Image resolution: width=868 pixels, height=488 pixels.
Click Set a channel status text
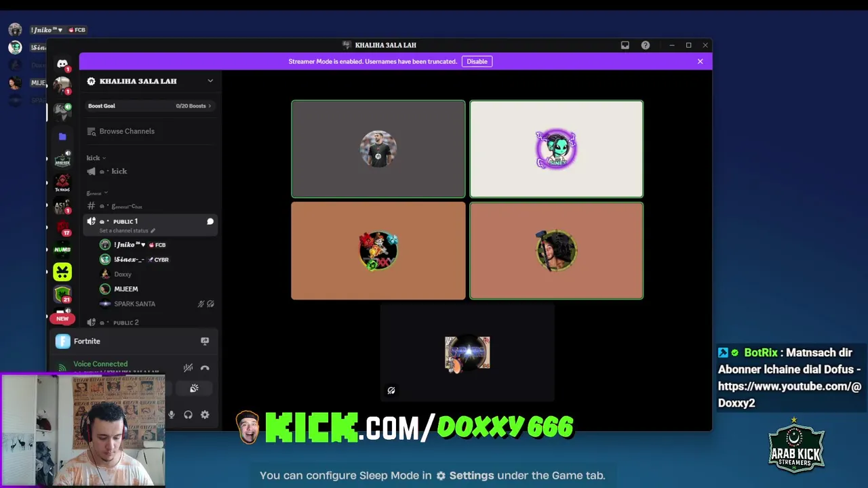123,230
